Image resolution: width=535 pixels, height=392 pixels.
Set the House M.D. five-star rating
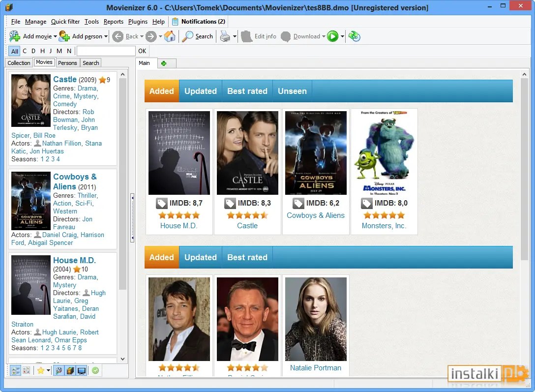click(179, 215)
